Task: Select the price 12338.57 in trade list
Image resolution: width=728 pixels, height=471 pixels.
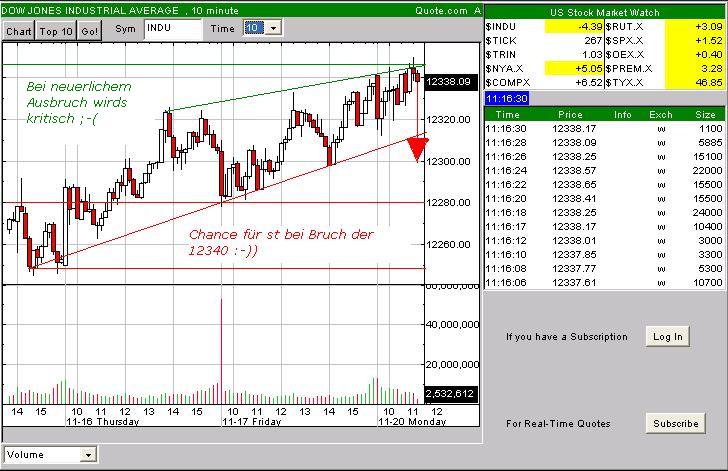Action: [x=574, y=170]
